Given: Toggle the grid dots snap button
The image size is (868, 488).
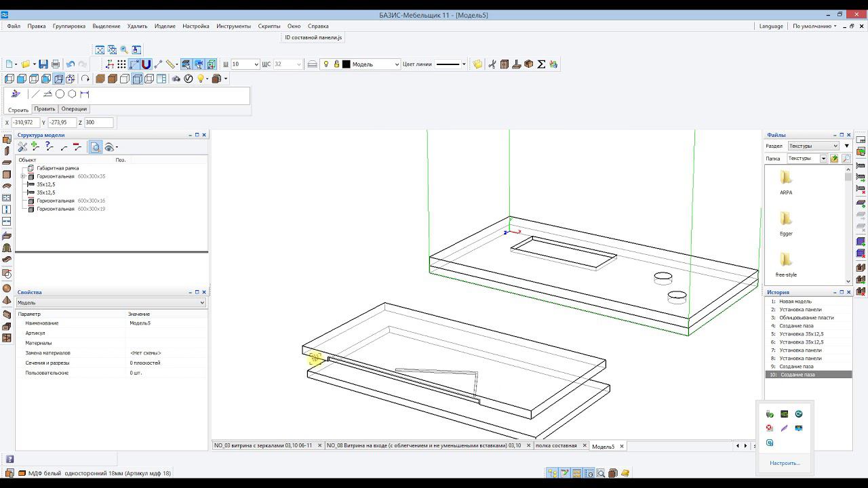Looking at the screenshot, I should point(121,64).
